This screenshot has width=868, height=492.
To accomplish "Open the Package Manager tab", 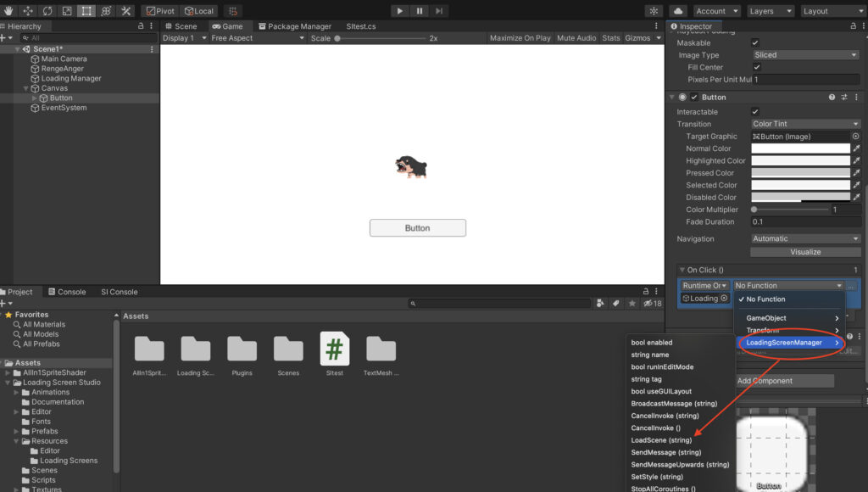I will coord(294,26).
